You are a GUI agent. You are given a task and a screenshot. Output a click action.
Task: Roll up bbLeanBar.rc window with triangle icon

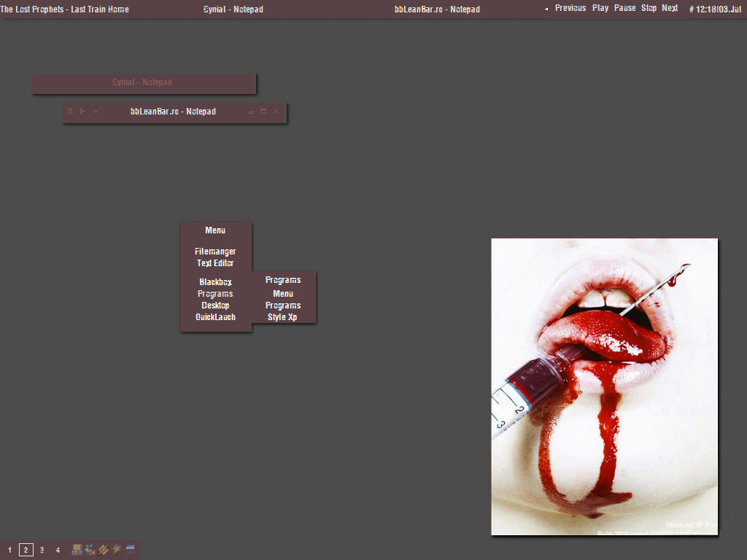[96, 112]
